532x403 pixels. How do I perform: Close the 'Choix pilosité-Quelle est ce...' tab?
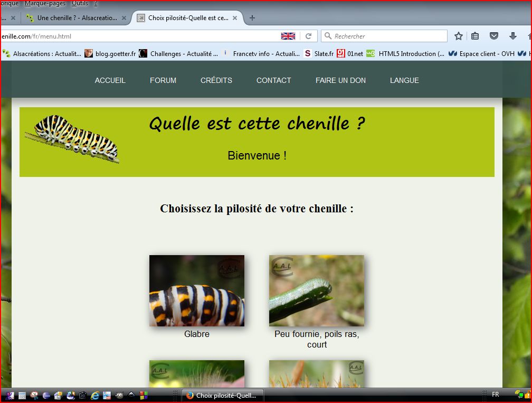tap(235, 18)
